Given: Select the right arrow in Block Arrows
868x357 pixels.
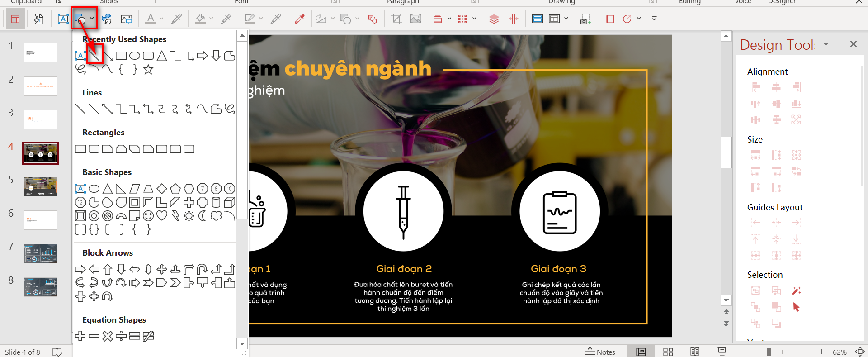Looking at the screenshot, I should pyautogui.click(x=80, y=269).
